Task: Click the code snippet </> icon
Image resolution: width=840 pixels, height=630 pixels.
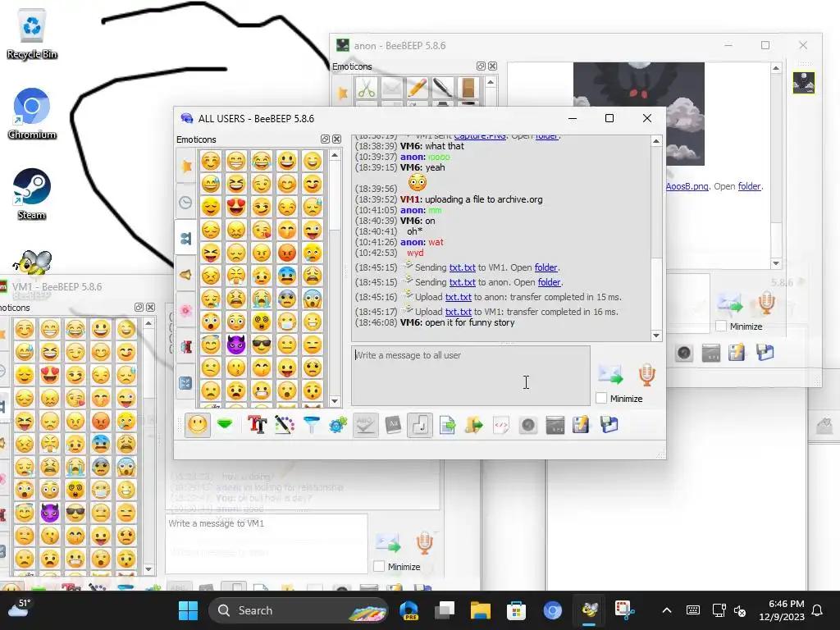Action: (501, 426)
